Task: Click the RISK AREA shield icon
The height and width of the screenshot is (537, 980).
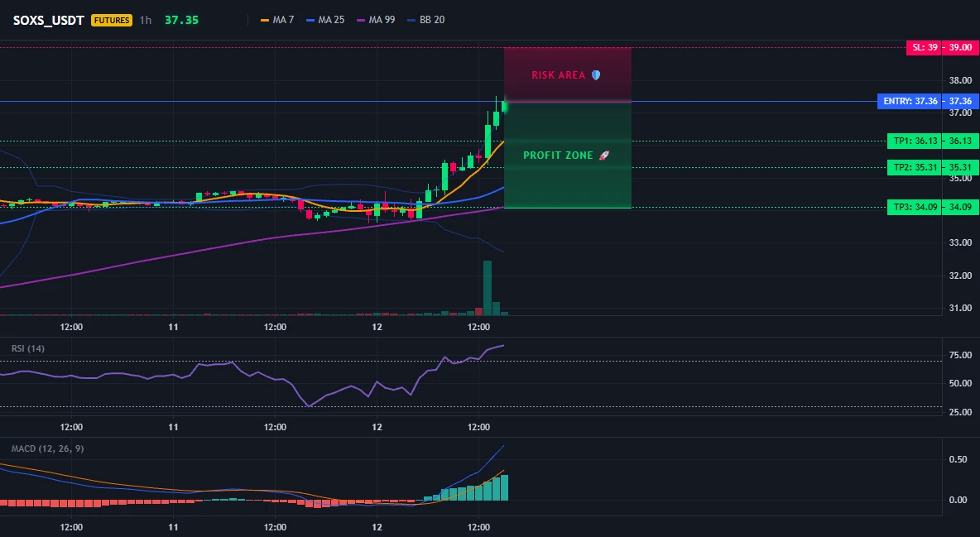Action: click(x=596, y=75)
